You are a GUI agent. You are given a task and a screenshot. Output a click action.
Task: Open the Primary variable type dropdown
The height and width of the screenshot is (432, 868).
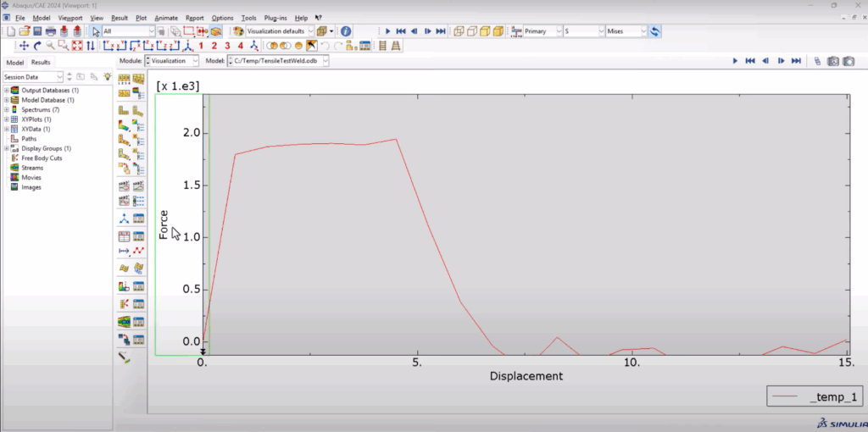click(x=543, y=31)
